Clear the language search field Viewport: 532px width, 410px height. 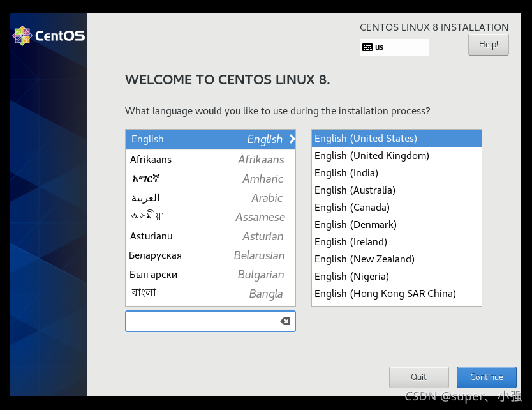pos(285,321)
